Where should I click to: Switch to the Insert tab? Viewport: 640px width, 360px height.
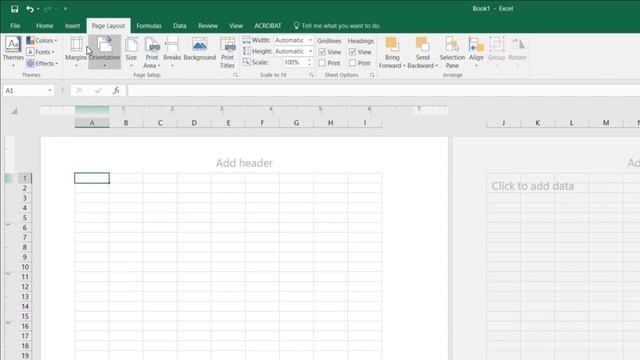(72, 26)
